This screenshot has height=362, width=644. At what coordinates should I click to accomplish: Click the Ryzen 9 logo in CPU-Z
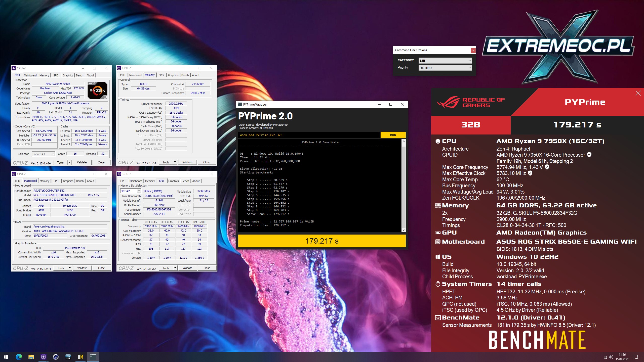(x=97, y=90)
